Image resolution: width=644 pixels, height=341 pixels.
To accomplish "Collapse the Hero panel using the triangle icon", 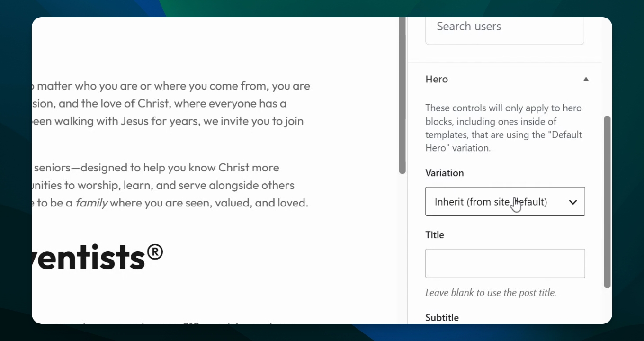I will click(586, 79).
